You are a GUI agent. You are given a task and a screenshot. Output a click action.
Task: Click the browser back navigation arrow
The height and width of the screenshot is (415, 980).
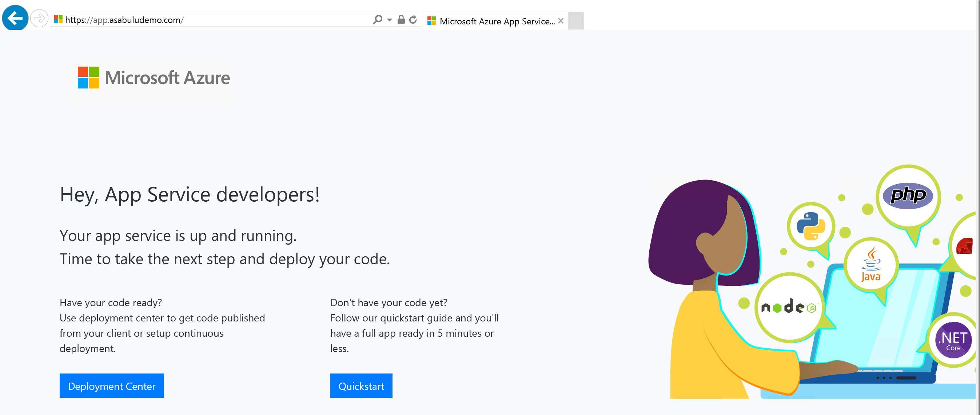click(15, 19)
